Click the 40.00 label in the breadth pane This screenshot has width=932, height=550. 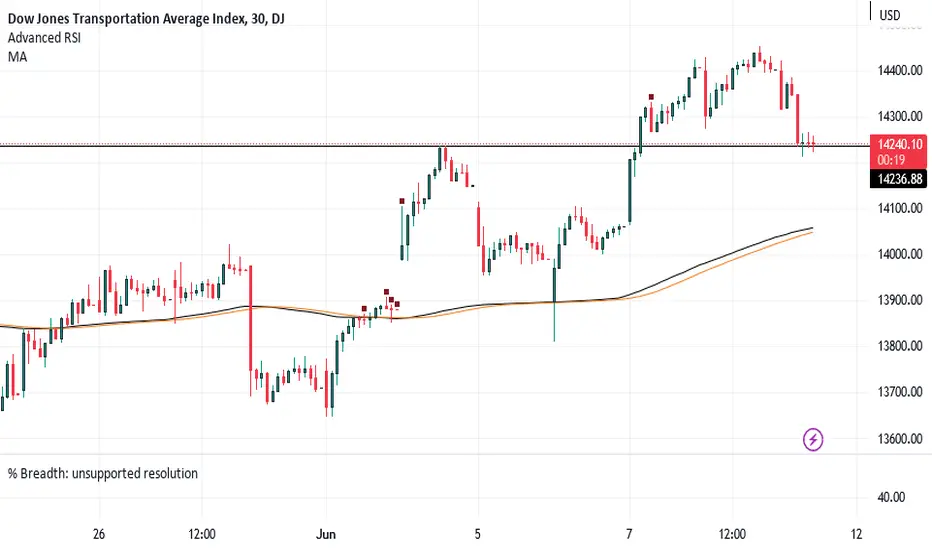(x=891, y=497)
